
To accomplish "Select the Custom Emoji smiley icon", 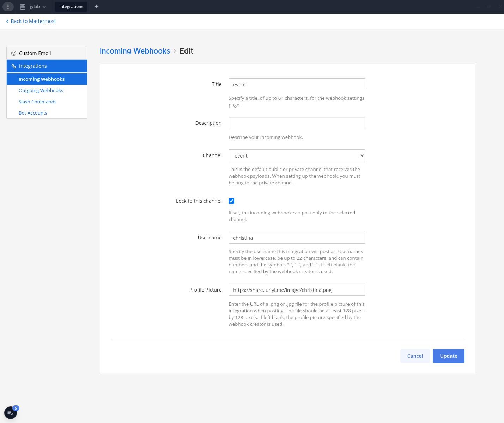I will click(x=14, y=53).
